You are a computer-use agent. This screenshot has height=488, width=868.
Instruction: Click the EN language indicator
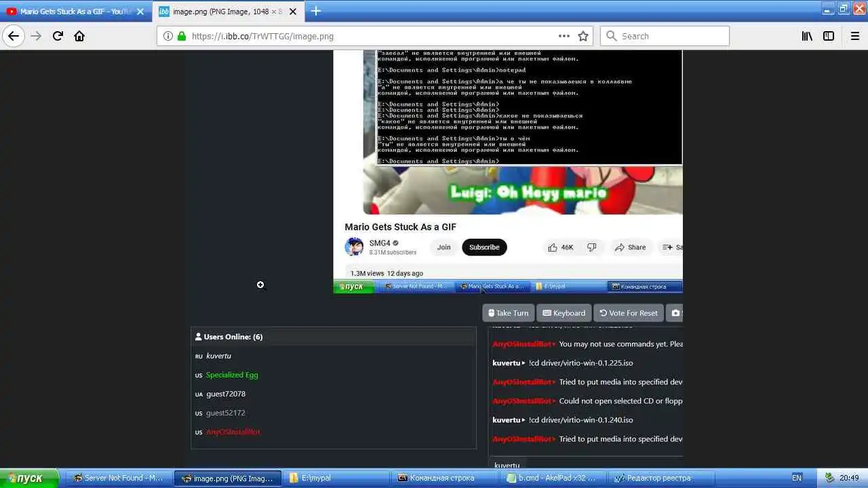point(797,478)
